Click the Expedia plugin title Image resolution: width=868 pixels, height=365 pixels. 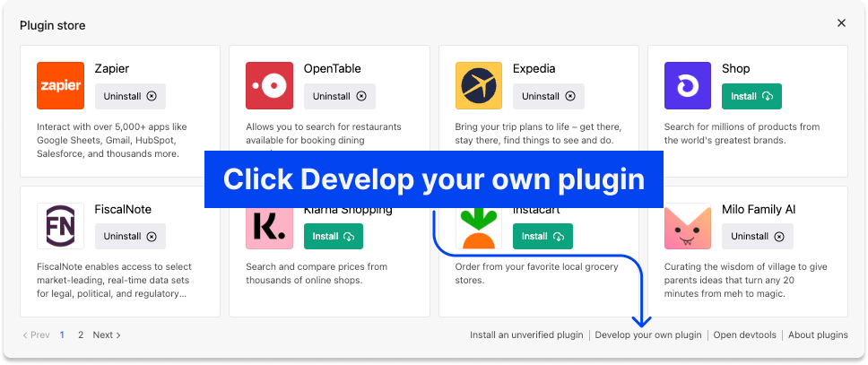tap(534, 69)
